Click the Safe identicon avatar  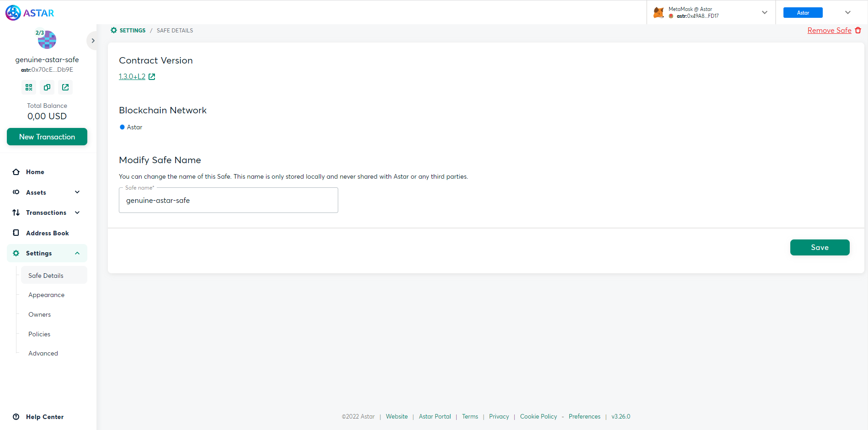pos(47,40)
